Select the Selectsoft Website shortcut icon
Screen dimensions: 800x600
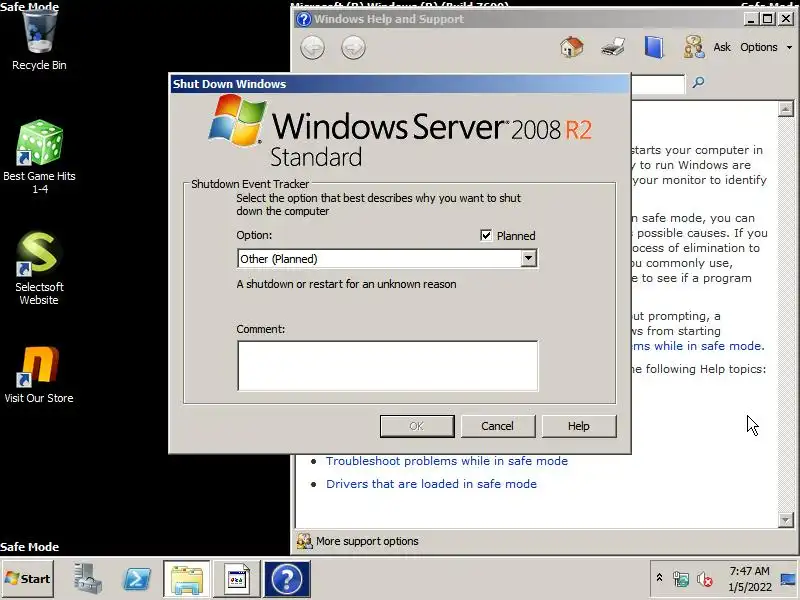click(39, 254)
